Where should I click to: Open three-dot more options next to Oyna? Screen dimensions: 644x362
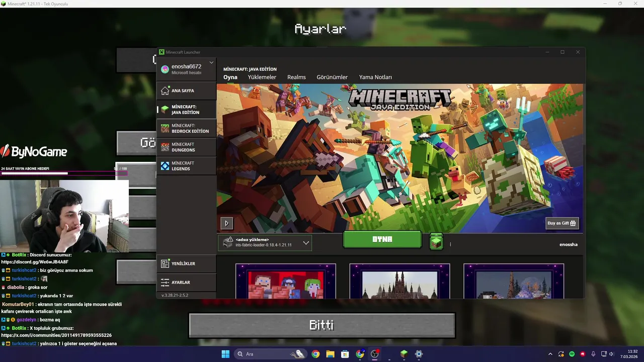pyautogui.click(x=450, y=244)
